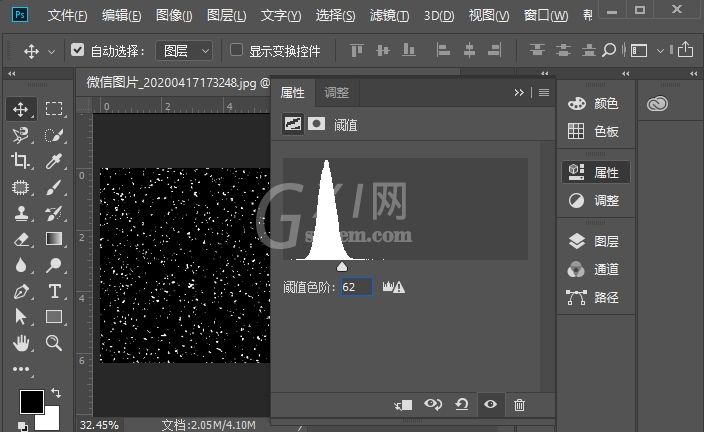Open the search magnifier in options bar
704x432 pixels.
[x=608, y=50]
